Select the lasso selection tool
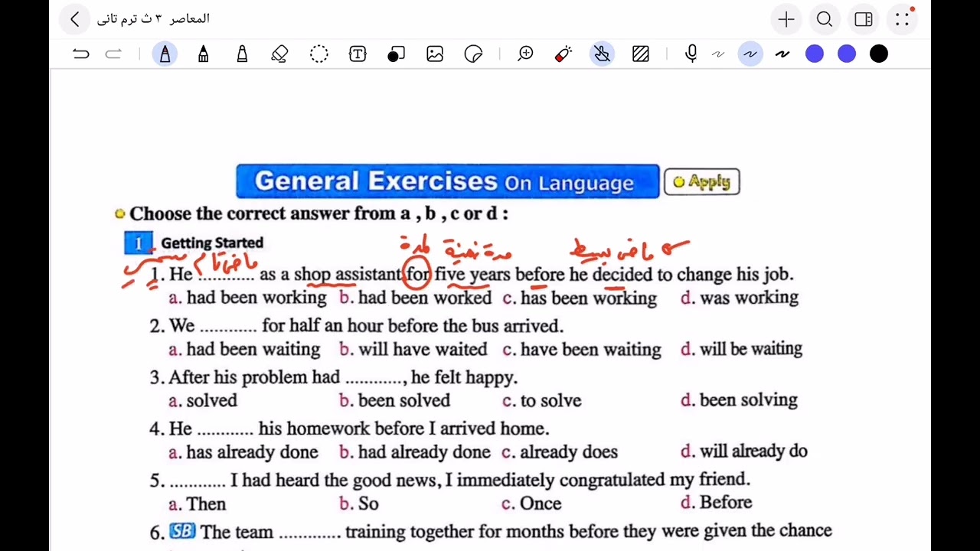 (319, 54)
